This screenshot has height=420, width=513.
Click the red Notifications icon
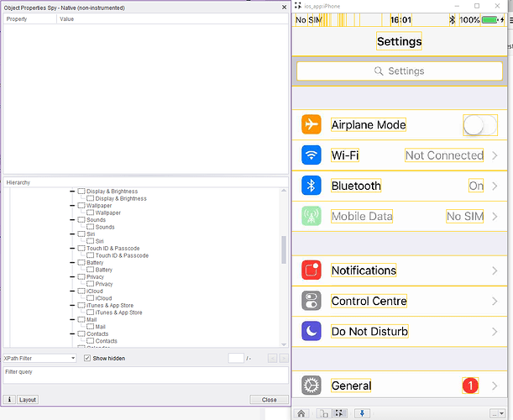pos(312,270)
